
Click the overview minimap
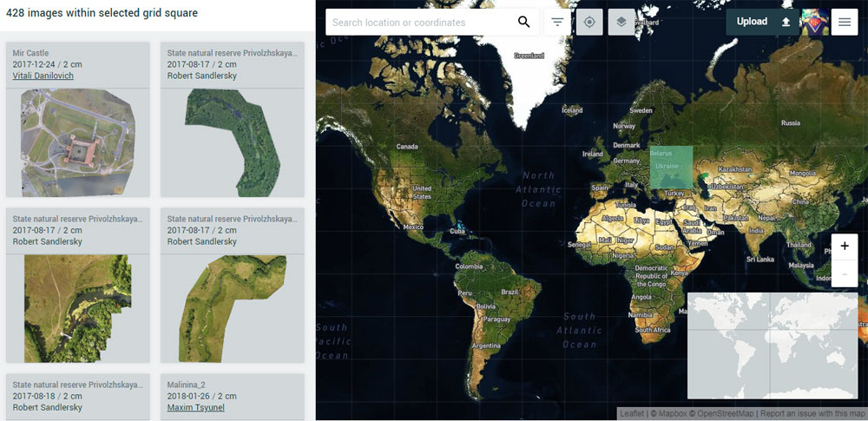[773, 345]
